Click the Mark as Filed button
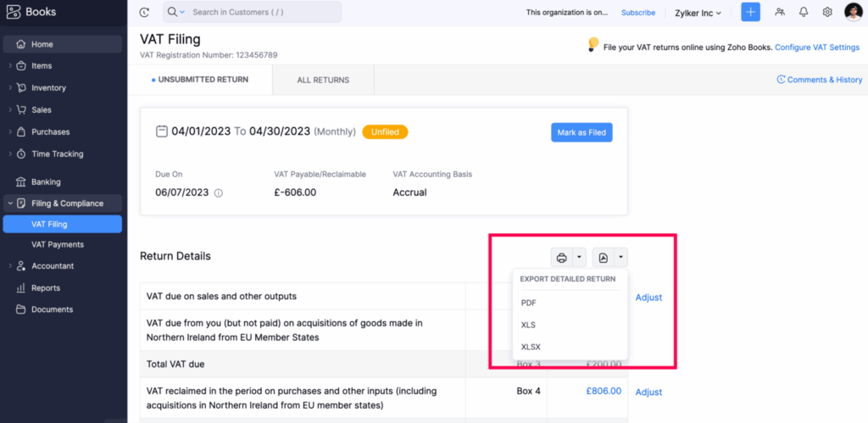This screenshot has height=423, width=868. coord(581,132)
